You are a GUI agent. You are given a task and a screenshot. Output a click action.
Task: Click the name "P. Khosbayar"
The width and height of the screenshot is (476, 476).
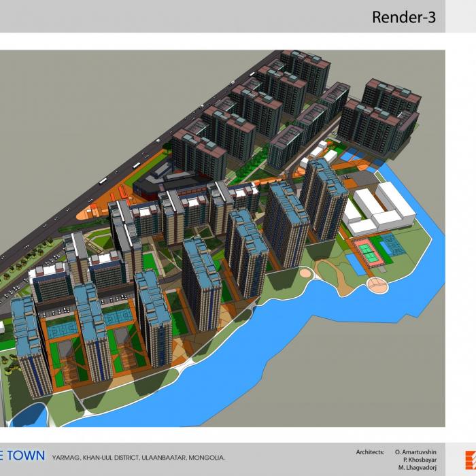[420, 460]
